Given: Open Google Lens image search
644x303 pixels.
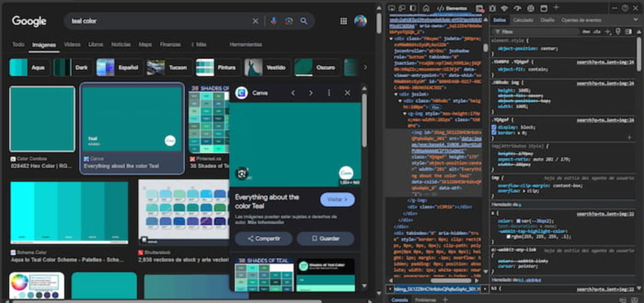Looking at the screenshot, I should (x=289, y=21).
